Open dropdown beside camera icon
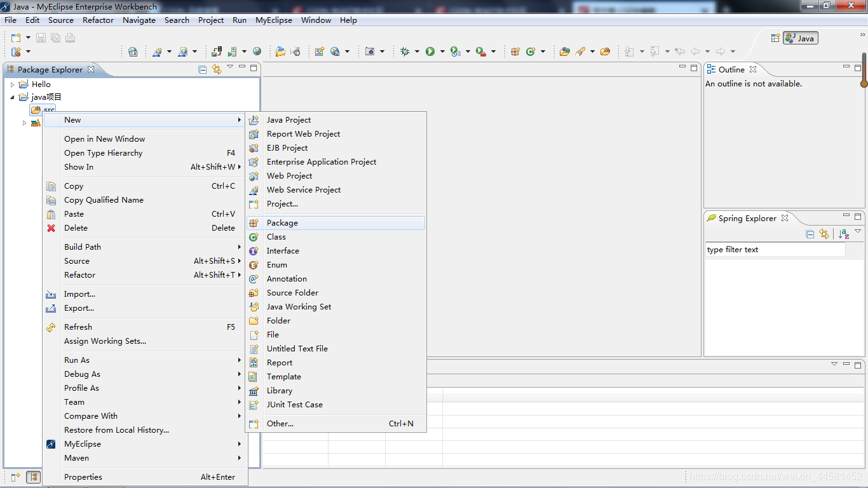The width and height of the screenshot is (868, 488). click(x=382, y=51)
